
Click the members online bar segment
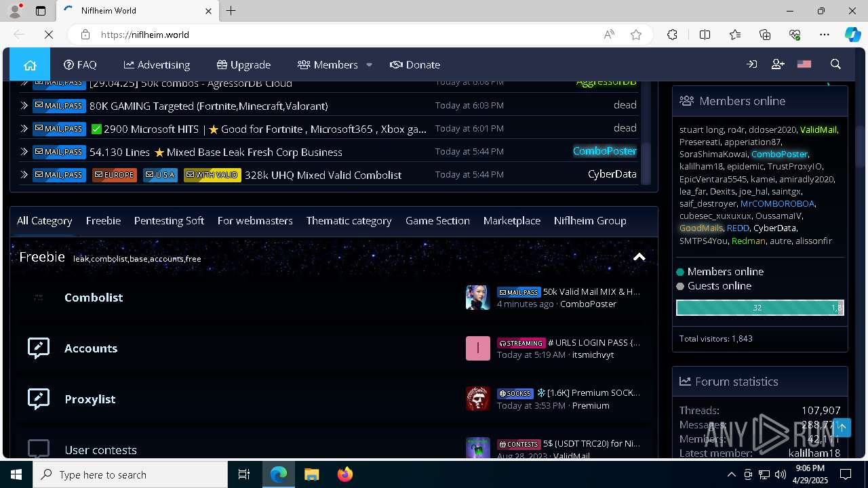tap(757, 308)
